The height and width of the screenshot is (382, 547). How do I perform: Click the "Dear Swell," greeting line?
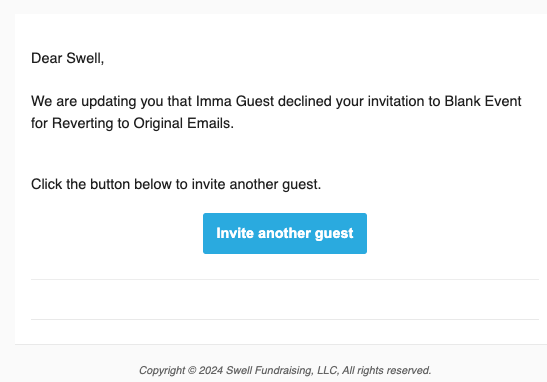(x=68, y=58)
